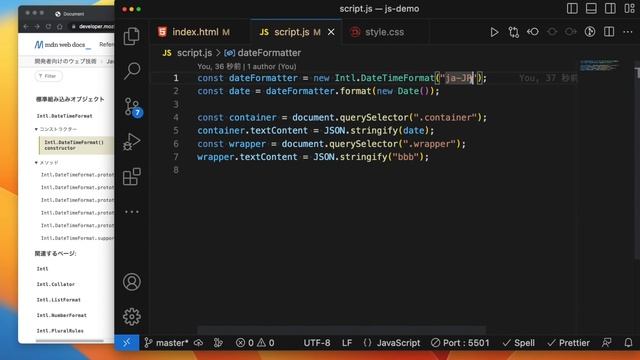The height and width of the screenshot is (360, 640).
Task: Click the browser address bar developer.mozilla
Action: (x=92, y=27)
